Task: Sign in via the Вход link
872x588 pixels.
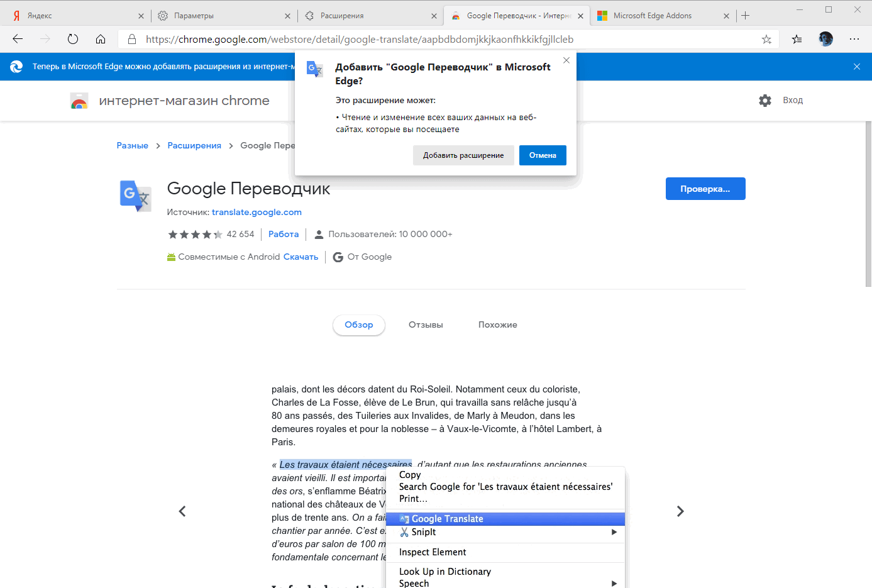Action: pyautogui.click(x=793, y=101)
